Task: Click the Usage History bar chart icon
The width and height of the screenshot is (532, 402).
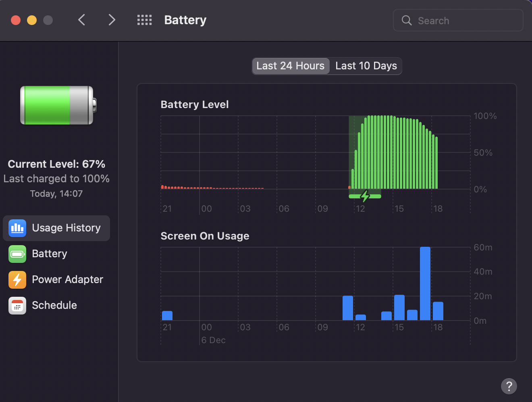Action: [17, 228]
